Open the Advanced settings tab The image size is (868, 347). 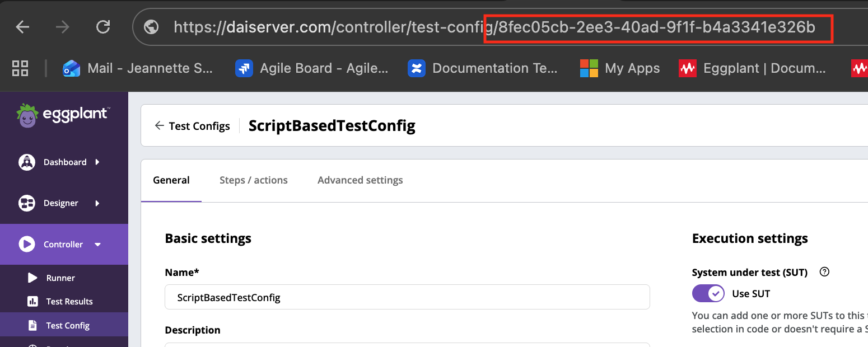coord(360,180)
